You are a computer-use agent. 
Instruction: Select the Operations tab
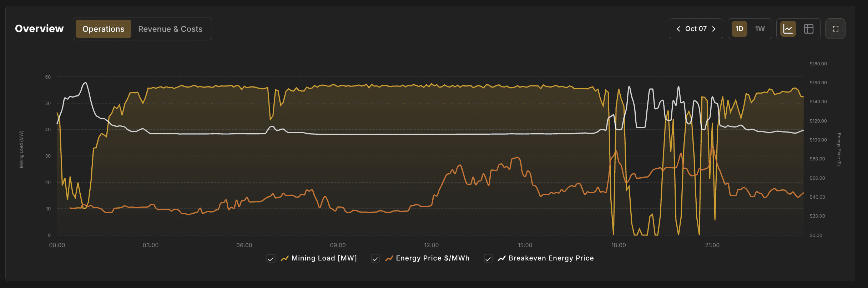coord(103,29)
